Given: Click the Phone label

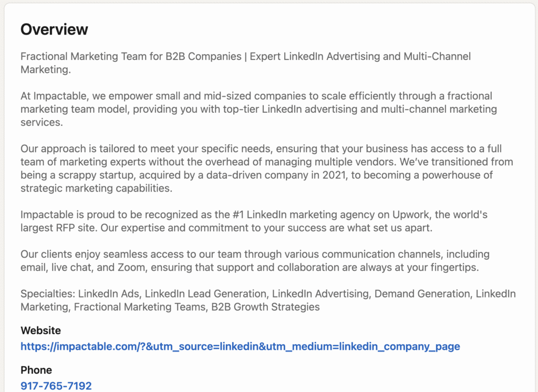Looking at the screenshot, I should coord(36,369).
